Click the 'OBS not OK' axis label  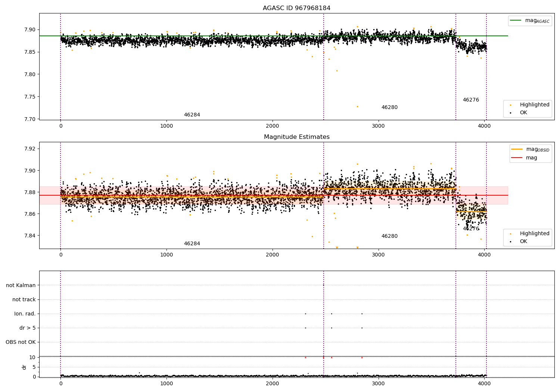pos(21,342)
